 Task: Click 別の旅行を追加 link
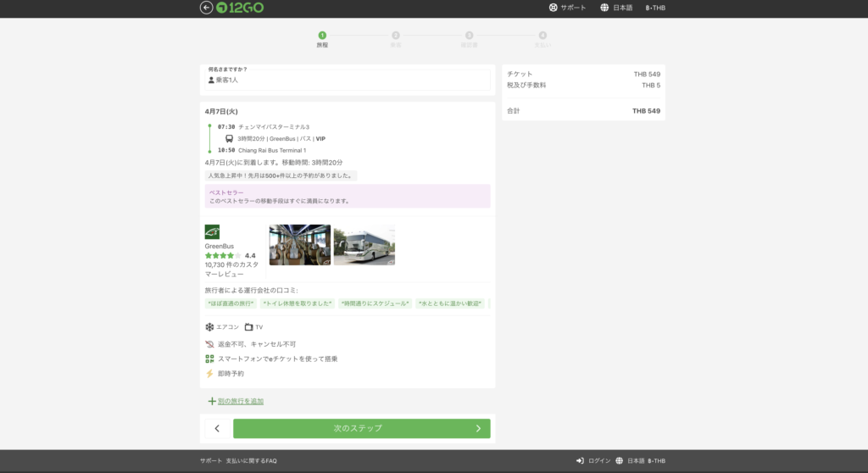point(241,401)
